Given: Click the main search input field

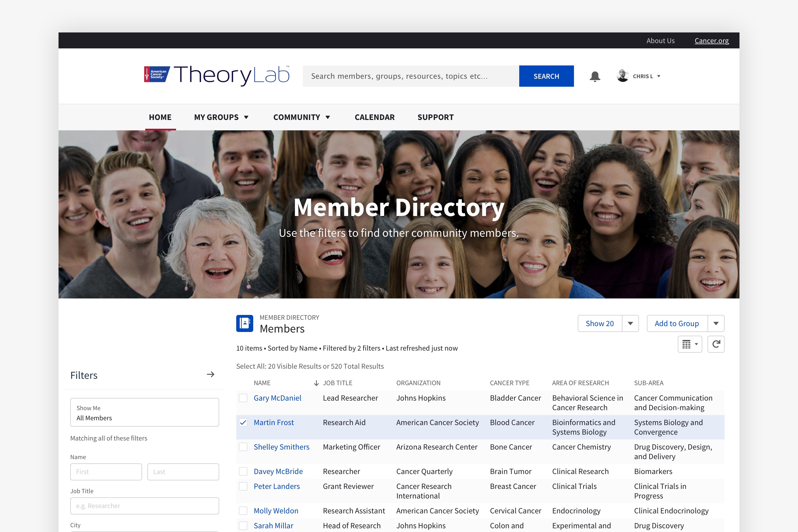Looking at the screenshot, I should pos(411,76).
